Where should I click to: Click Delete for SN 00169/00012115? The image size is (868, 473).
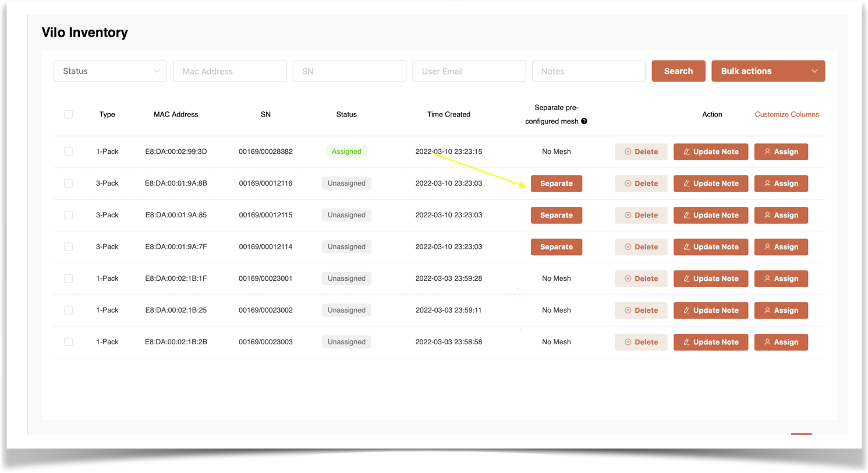642,215
